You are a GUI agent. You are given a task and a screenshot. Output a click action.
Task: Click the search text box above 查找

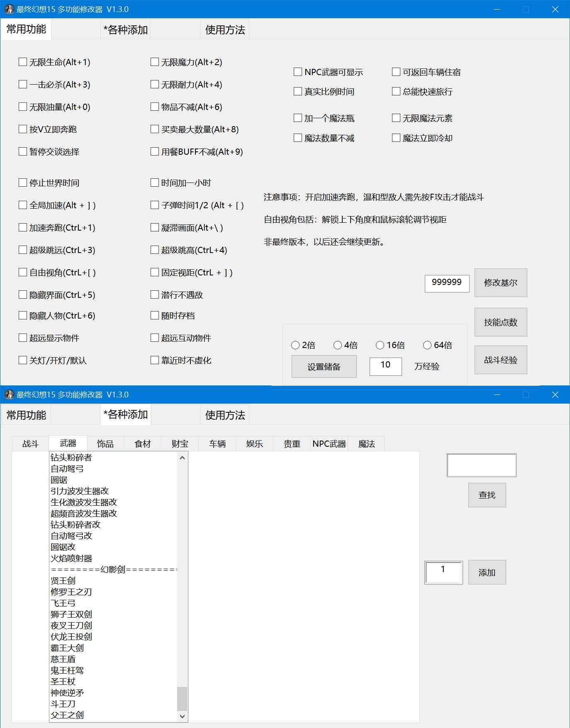pyautogui.click(x=481, y=465)
